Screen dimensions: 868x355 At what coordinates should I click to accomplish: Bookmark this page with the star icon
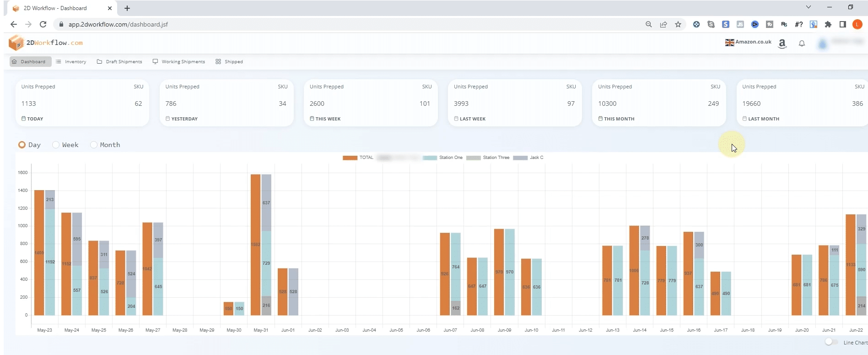(x=678, y=24)
